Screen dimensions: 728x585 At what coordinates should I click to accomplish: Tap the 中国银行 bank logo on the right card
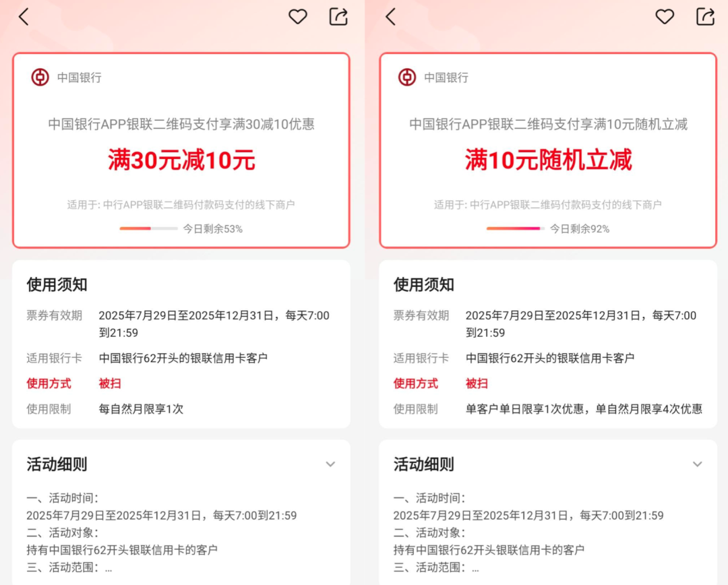[x=406, y=77]
